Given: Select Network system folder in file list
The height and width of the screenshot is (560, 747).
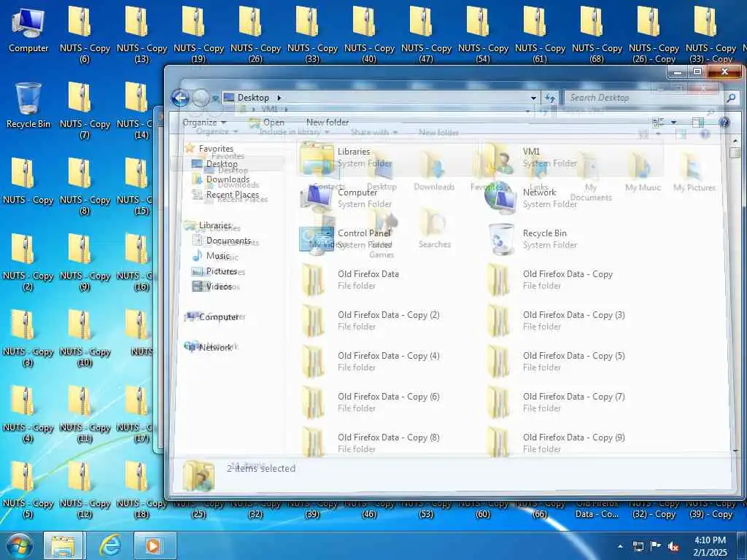Looking at the screenshot, I should coord(572,198).
